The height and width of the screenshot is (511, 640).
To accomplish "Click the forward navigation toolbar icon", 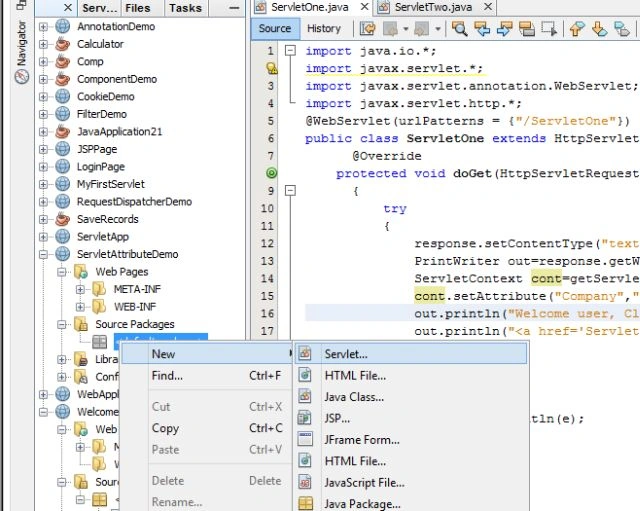I will pyautogui.click(x=422, y=29).
